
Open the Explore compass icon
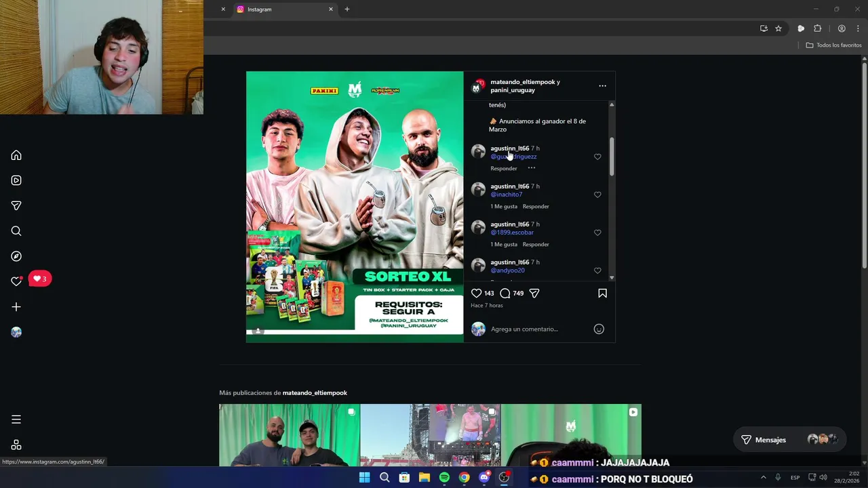click(16, 256)
